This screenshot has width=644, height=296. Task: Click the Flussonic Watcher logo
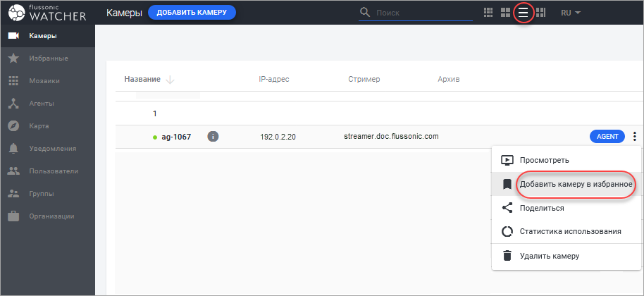(x=48, y=13)
